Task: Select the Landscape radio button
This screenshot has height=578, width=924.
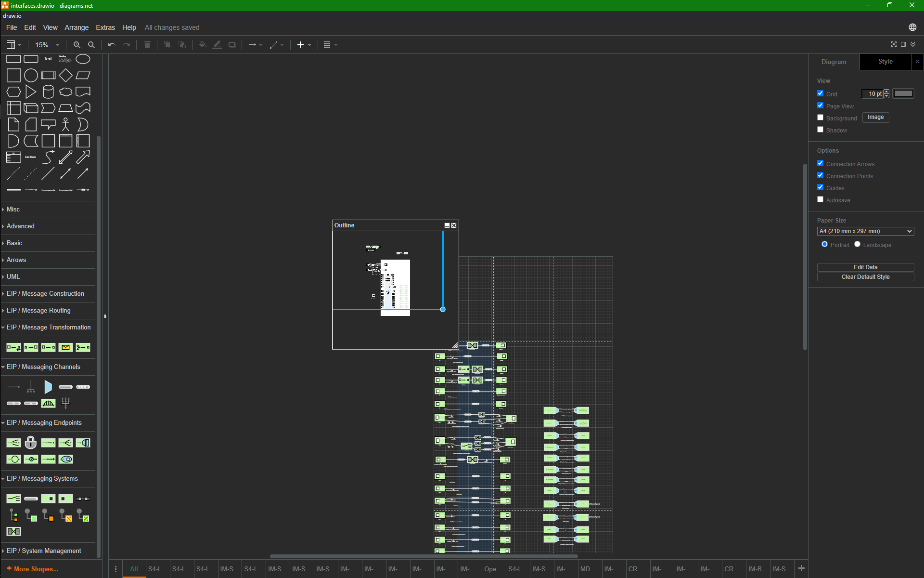Action: pos(858,244)
